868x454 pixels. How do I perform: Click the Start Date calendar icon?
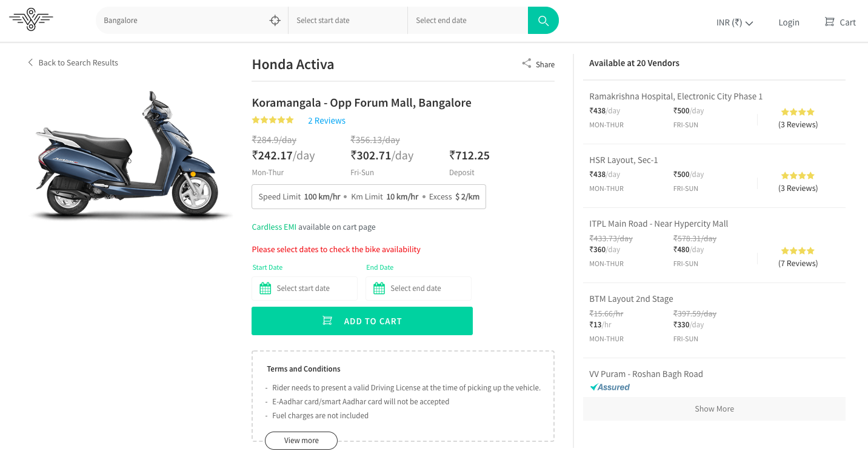pos(265,289)
